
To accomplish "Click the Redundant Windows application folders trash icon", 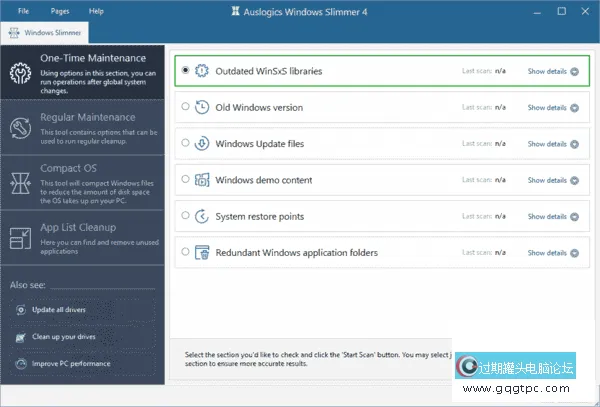I will 201,253.
